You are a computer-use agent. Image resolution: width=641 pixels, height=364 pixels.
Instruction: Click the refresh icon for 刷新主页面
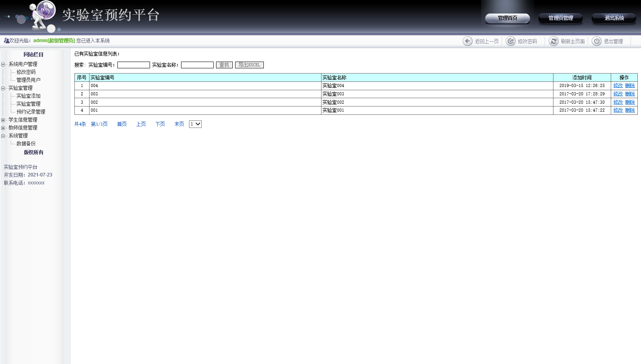553,41
